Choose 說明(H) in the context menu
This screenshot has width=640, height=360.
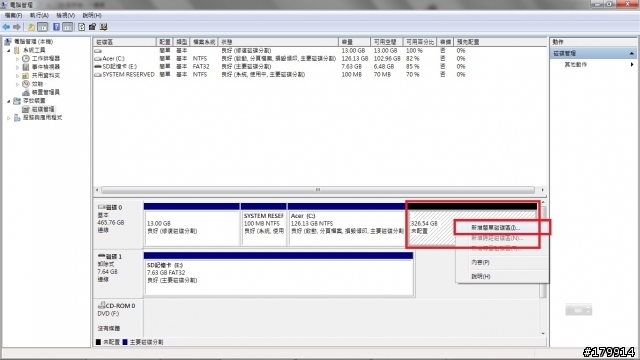[502, 276]
